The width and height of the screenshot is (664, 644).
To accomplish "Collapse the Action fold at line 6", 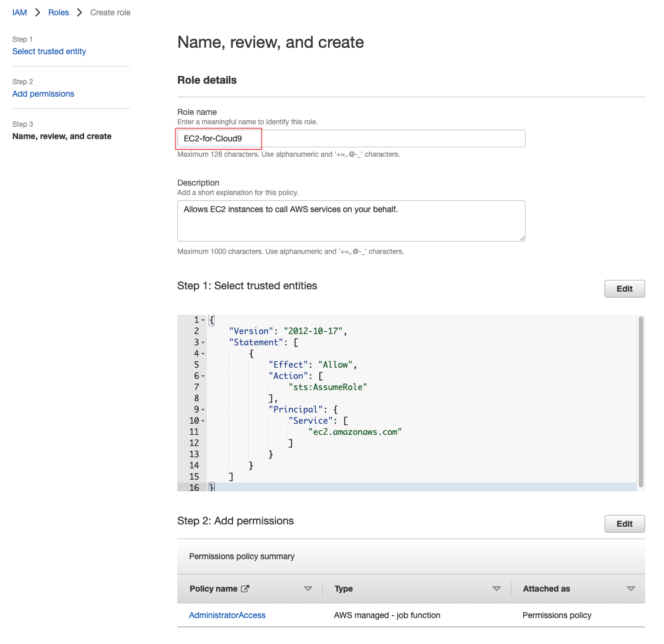I will (x=203, y=376).
